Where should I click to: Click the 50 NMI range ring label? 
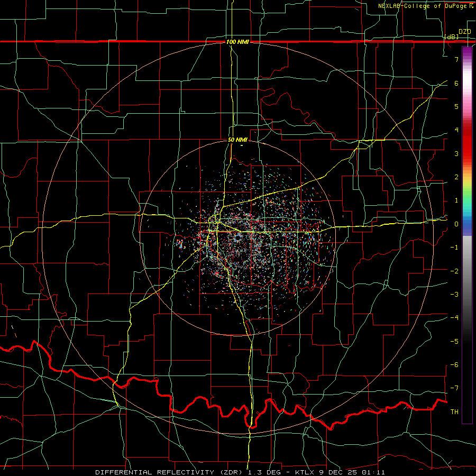[237, 140]
